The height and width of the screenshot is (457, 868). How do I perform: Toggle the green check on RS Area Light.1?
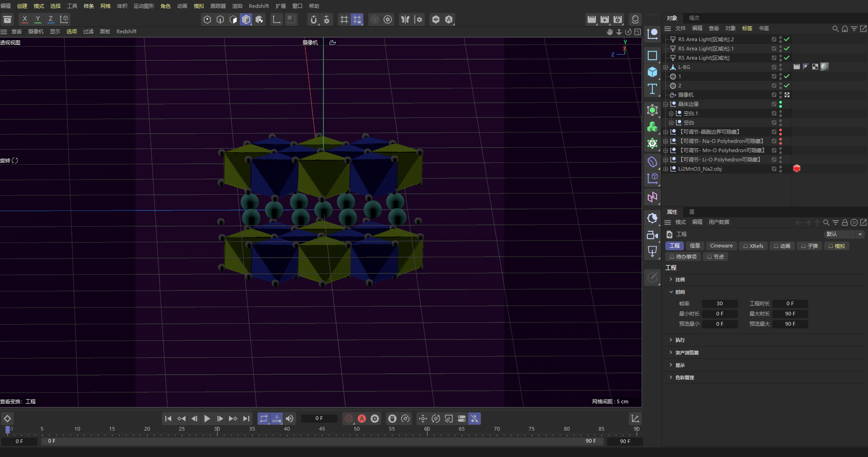(x=787, y=49)
